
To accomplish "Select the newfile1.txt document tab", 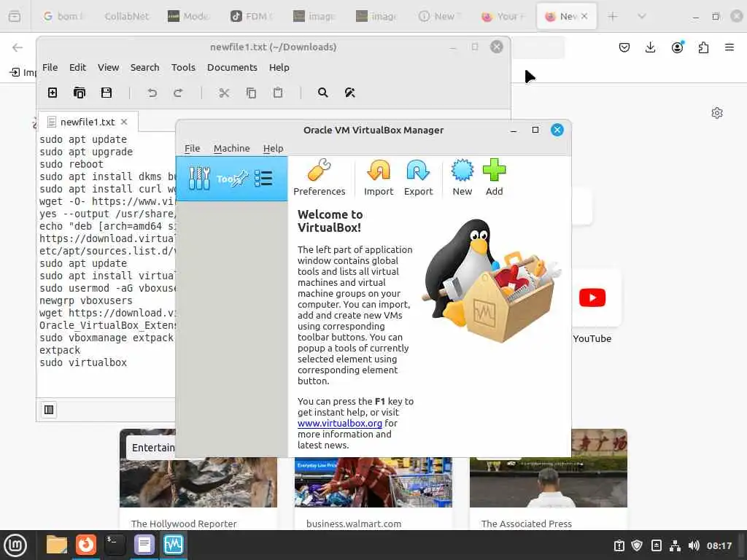I will click(88, 122).
